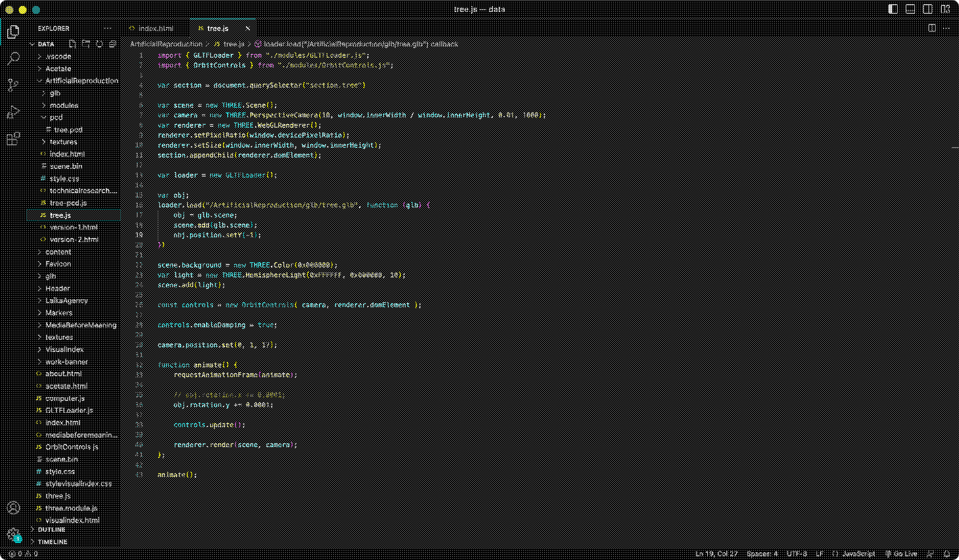Click New Folder icon in explorer header
The image size is (959, 560).
click(86, 44)
